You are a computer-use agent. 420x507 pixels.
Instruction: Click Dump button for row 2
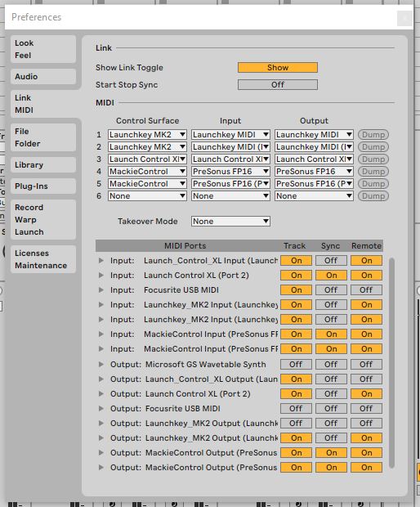[x=373, y=147]
